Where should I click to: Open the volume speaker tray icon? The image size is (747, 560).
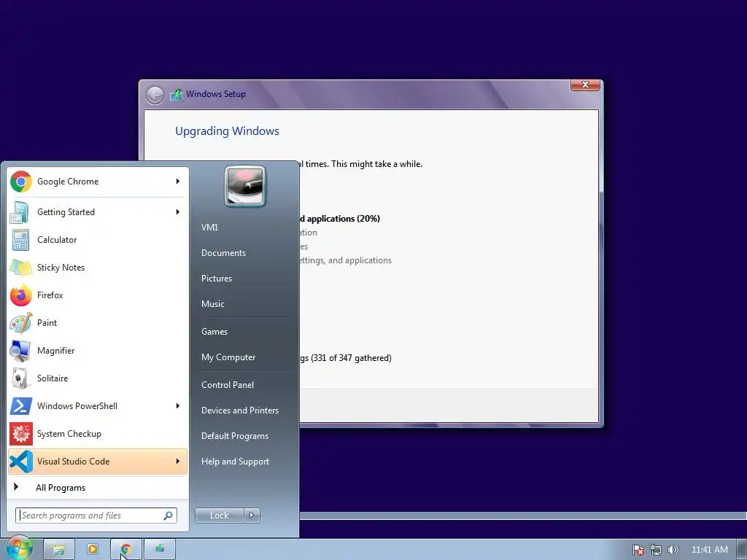pyautogui.click(x=673, y=550)
